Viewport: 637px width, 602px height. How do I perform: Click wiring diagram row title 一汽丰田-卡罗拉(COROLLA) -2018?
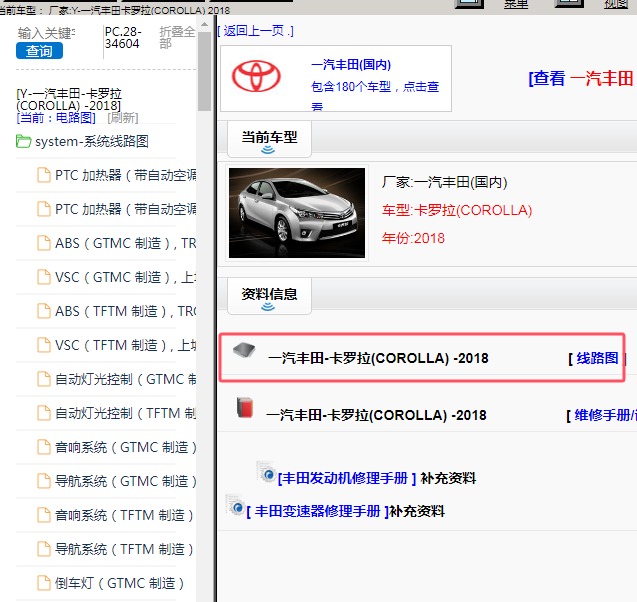tap(378, 358)
